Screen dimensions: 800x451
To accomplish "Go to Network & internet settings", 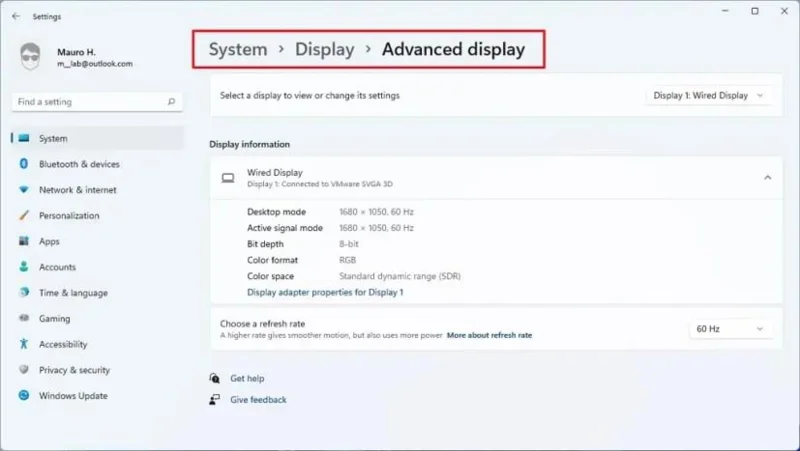I will coord(97,190).
